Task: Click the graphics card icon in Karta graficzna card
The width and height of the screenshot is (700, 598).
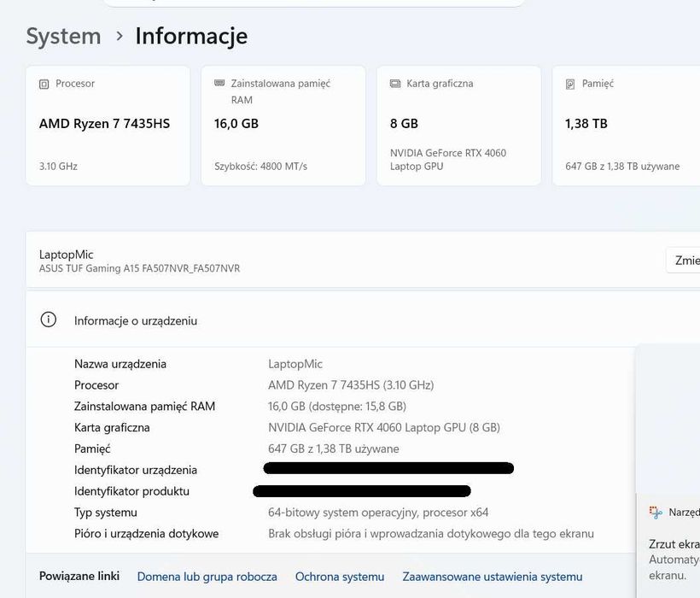Action: pyautogui.click(x=395, y=84)
